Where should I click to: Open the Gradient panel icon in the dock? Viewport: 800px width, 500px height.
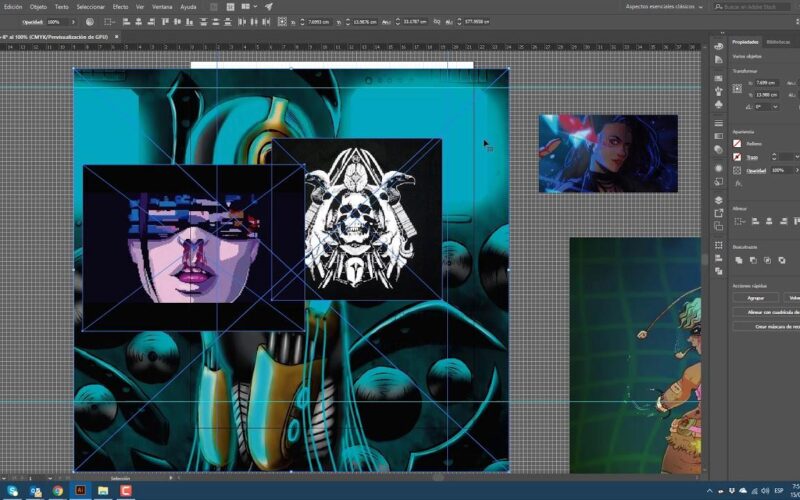tap(719, 136)
